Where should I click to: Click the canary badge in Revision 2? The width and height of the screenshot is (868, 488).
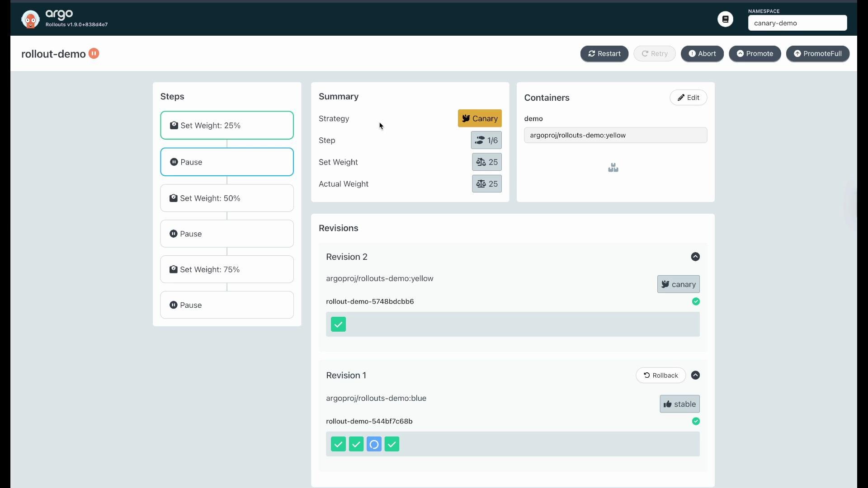point(679,284)
